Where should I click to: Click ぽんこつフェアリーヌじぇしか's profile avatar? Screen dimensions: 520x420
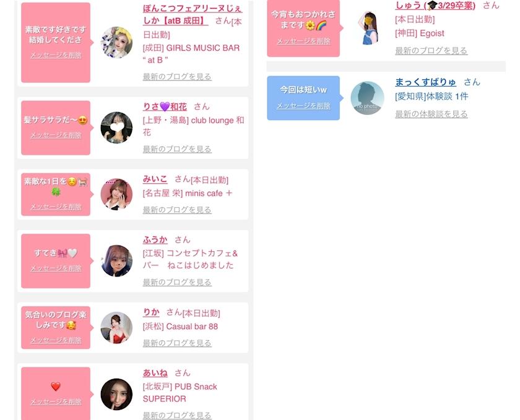click(116, 43)
